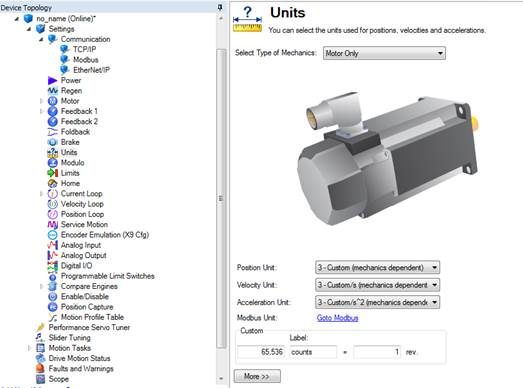Open Slider Tuning item
This screenshot has height=388, width=523.
69,338
